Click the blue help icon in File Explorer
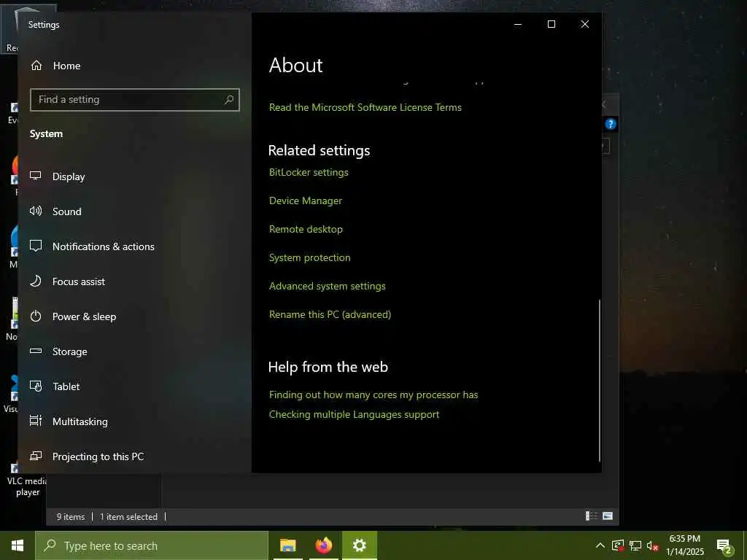The height and width of the screenshot is (560, 747). tap(611, 124)
